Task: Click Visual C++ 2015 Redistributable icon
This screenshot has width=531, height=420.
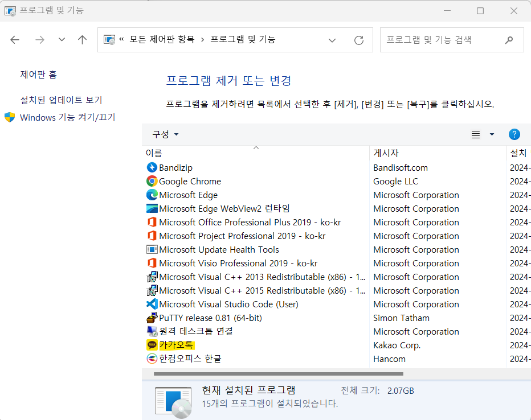Action: pyautogui.click(x=152, y=290)
